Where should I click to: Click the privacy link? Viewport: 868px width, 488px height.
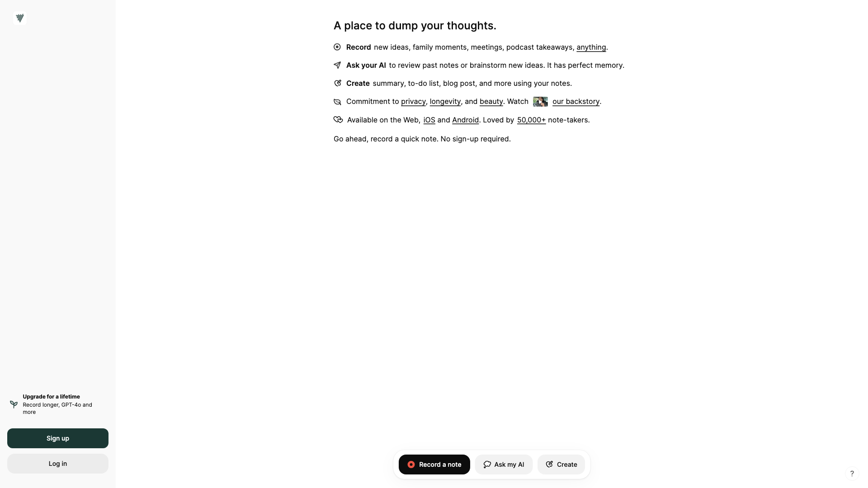[x=413, y=101]
